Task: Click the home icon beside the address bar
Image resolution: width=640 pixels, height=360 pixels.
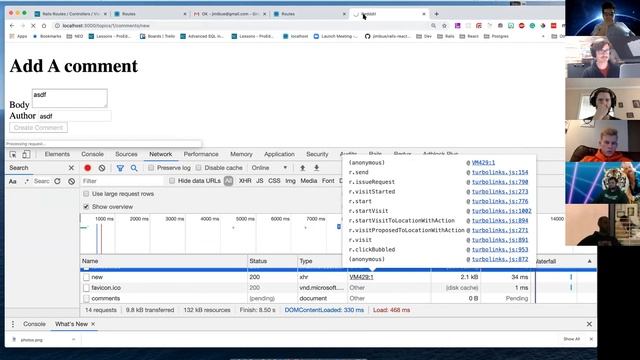Action: coord(44,26)
